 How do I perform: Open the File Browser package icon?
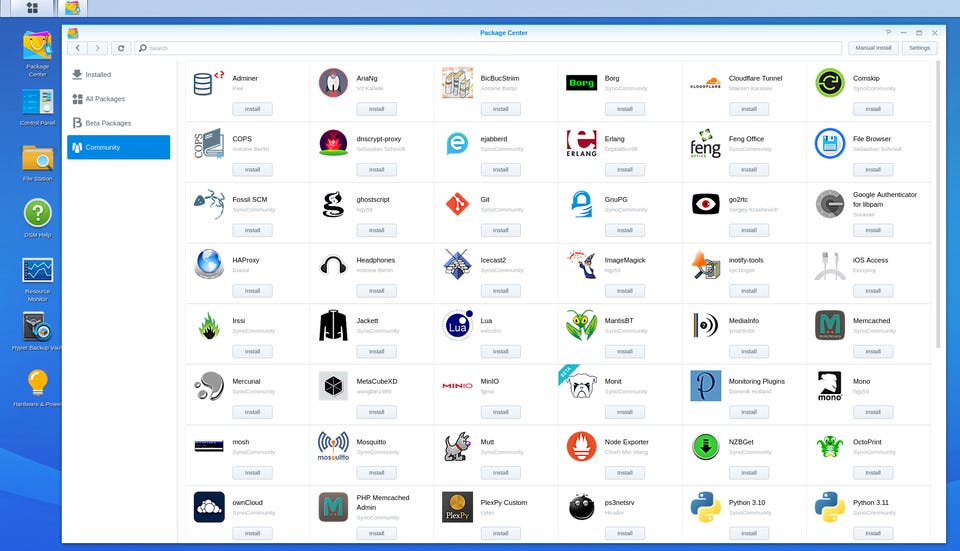point(830,143)
